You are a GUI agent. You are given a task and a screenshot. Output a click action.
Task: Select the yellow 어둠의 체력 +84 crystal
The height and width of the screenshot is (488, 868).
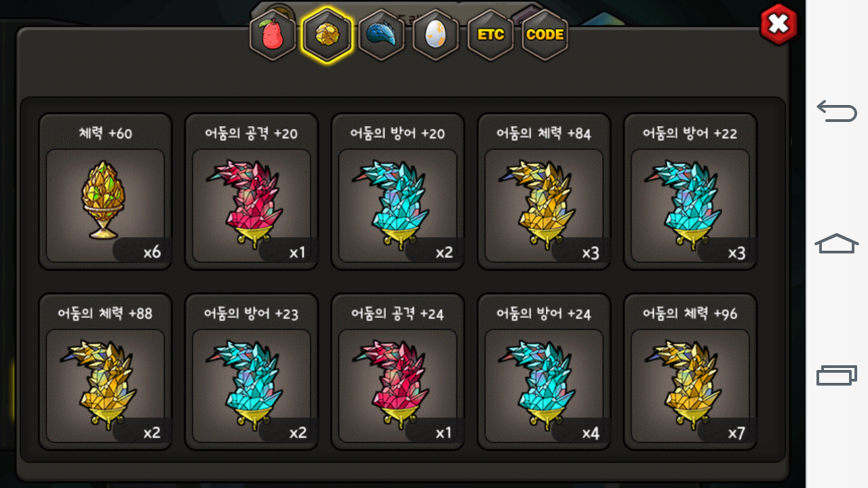544,192
